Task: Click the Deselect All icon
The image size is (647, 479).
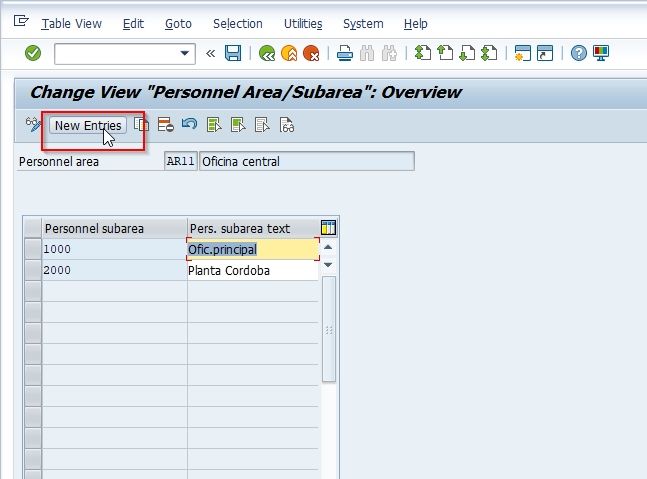Action: coord(262,125)
